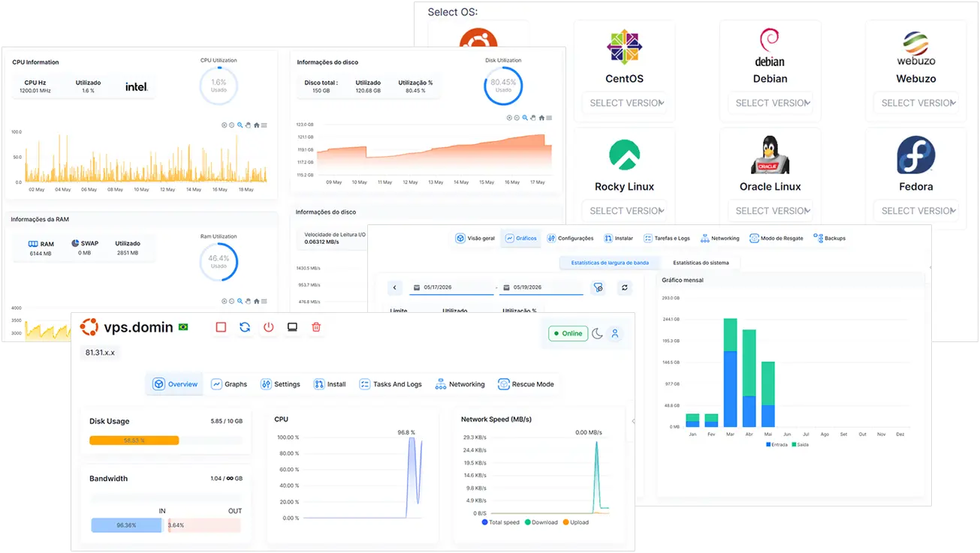Screen dimensions: 980x553
Task: Click the Brazil flag next to vps.domin
Action: [183, 327]
